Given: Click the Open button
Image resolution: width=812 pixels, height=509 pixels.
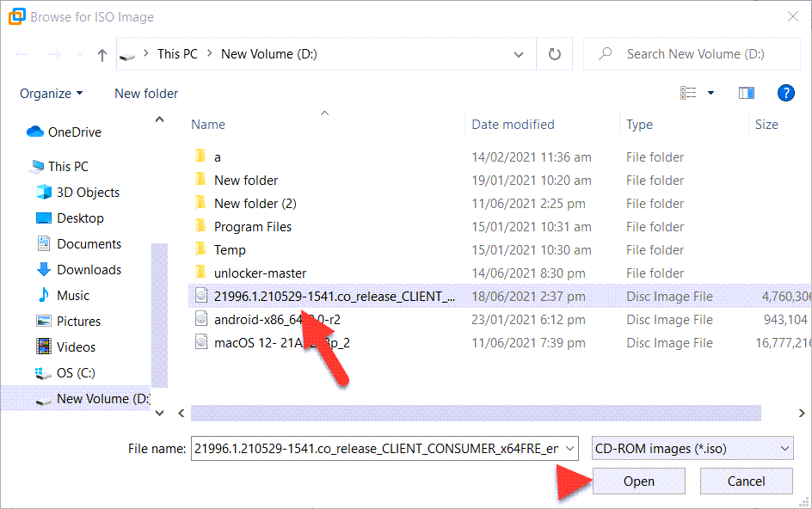Looking at the screenshot, I should 638,481.
